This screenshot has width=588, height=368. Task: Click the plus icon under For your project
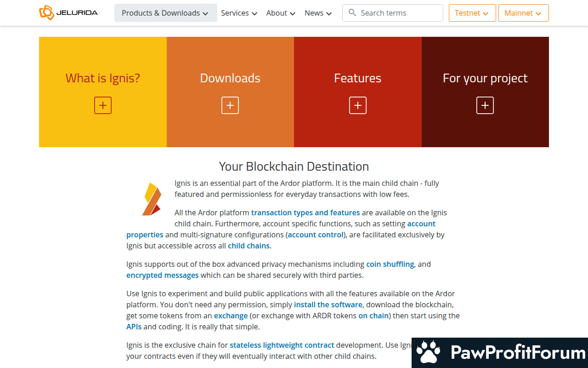pyautogui.click(x=485, y=105)
